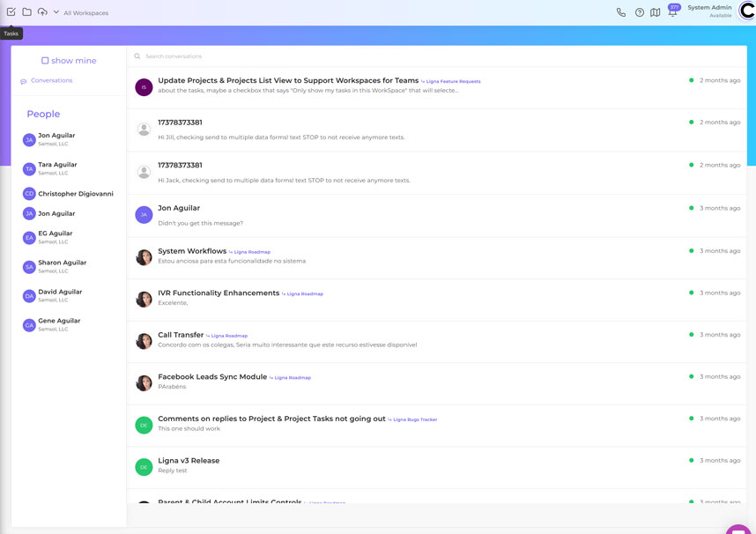
Task: Open the Ligna Bugs Tracker link
Action: 415,420
